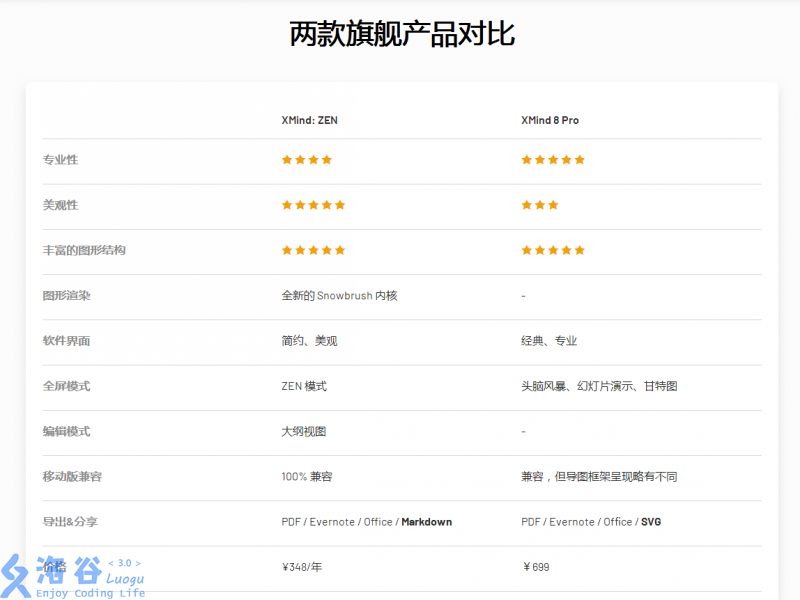Image resolution: width=800 pixels, height=600 pixels.
Task: Click the export cell ending in Markdown
Action: [366, 522]
